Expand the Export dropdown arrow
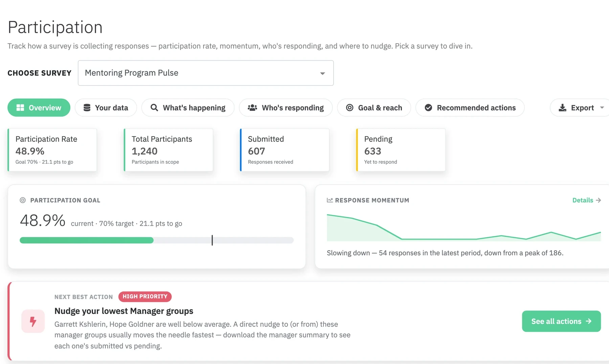 602,108
